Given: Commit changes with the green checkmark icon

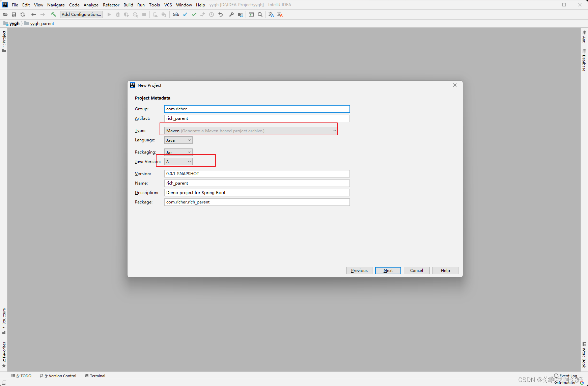Looking at the screenshot, I should click(x=194, y=15).
